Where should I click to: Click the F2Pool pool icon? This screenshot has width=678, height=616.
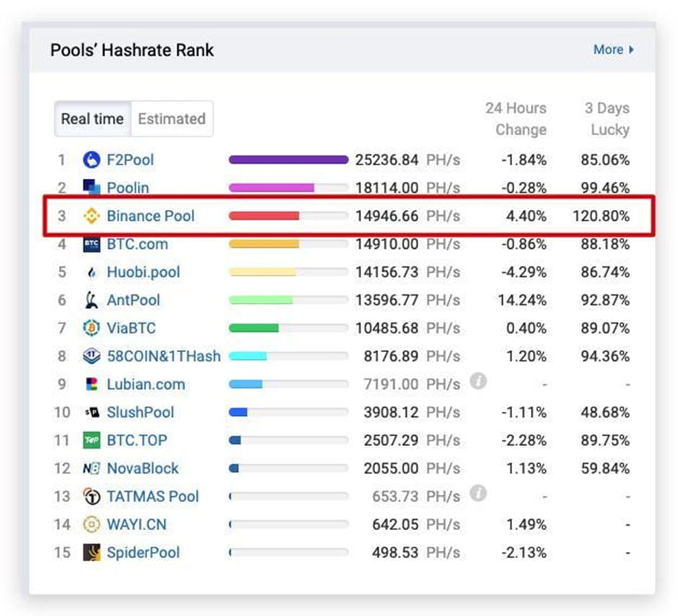tap(92, 160)
